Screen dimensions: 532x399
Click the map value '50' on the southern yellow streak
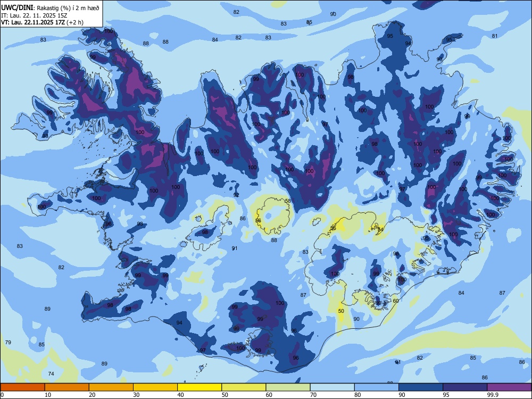[x=341, y=311]
